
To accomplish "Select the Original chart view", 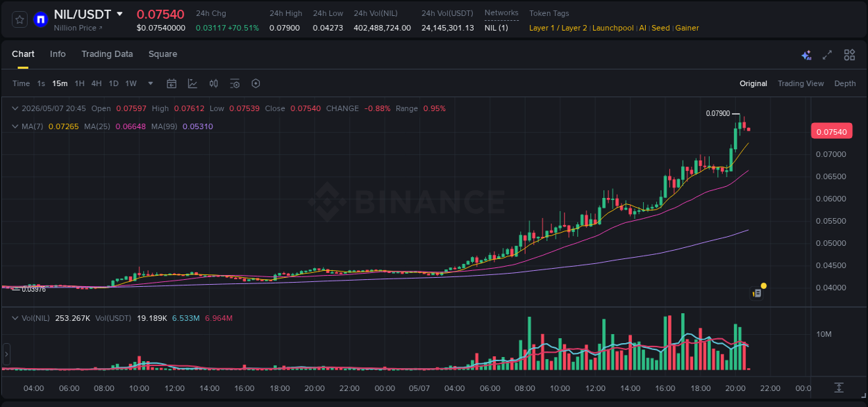I will (x=753, y=83).
